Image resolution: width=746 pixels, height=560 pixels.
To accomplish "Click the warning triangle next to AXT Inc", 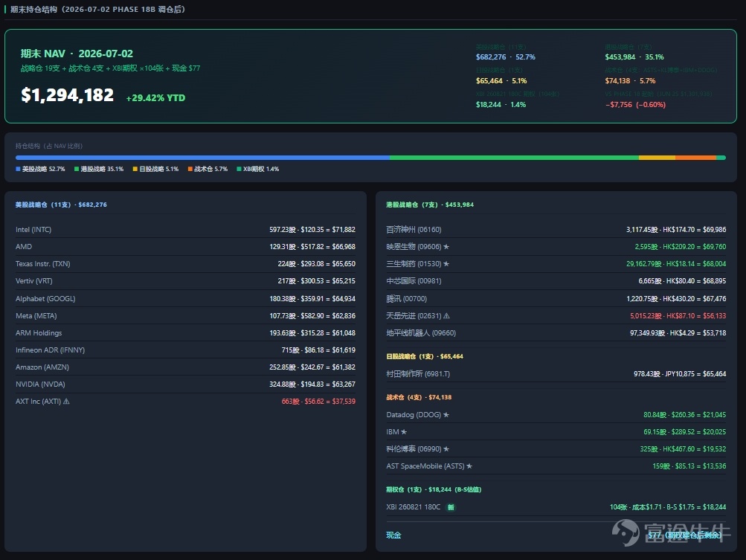I will (66, 401).
